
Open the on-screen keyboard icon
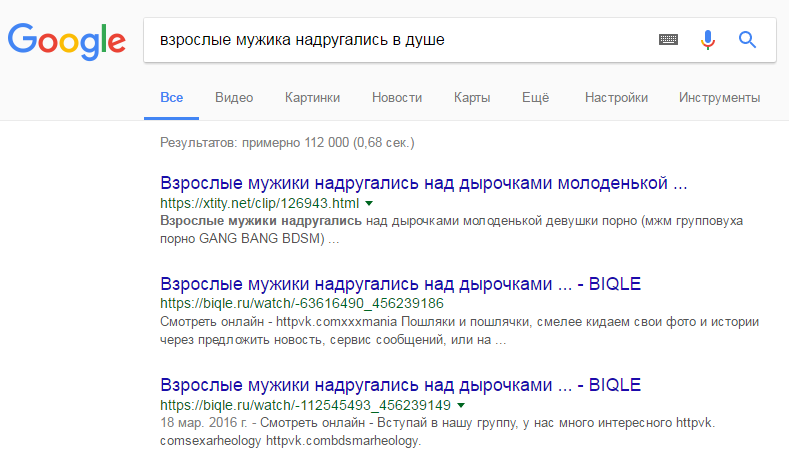coord(668,39)
